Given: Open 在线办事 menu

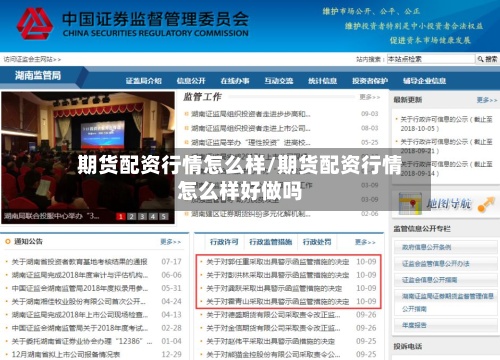Looking at the screenshot, I should pos(235,81).
